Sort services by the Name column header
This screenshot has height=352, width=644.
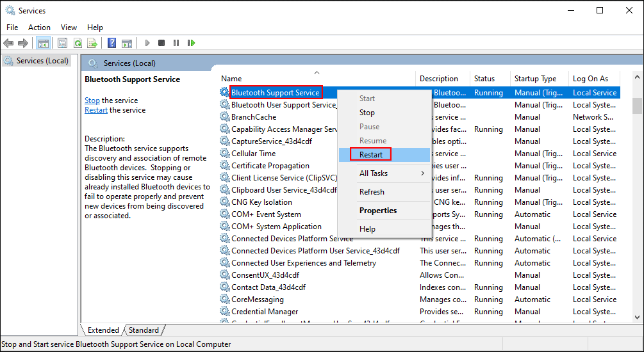click(232, 79)
